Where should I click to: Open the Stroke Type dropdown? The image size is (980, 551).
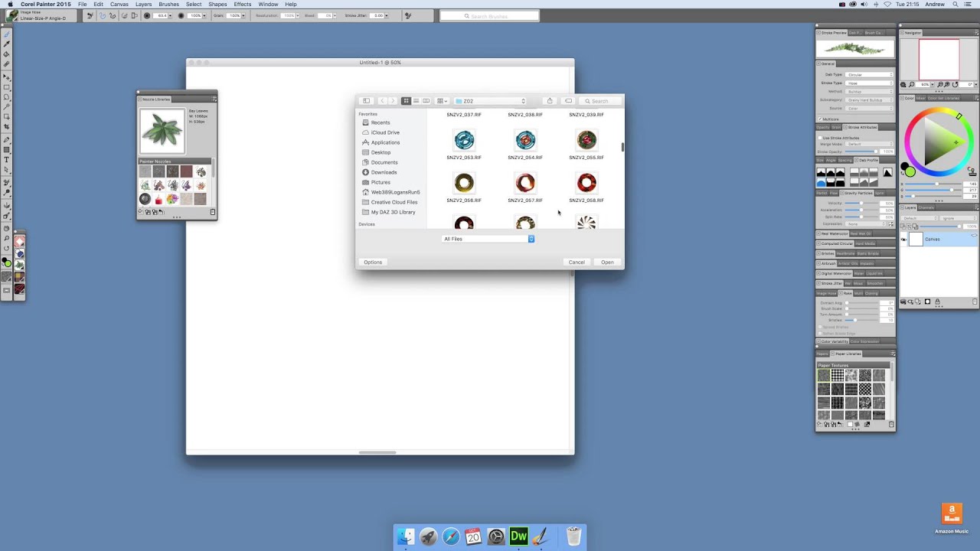(x=869, y=83)
